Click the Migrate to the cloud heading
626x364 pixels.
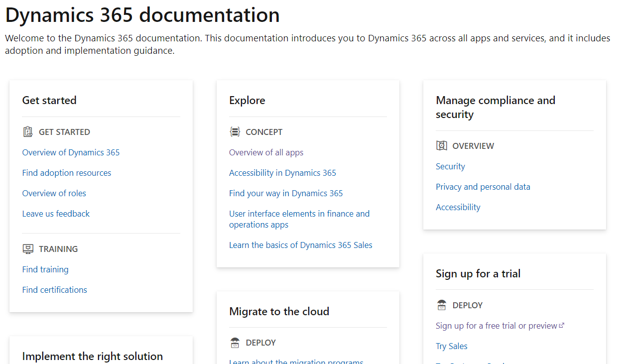pyautogui.click(x=279, y=311)
